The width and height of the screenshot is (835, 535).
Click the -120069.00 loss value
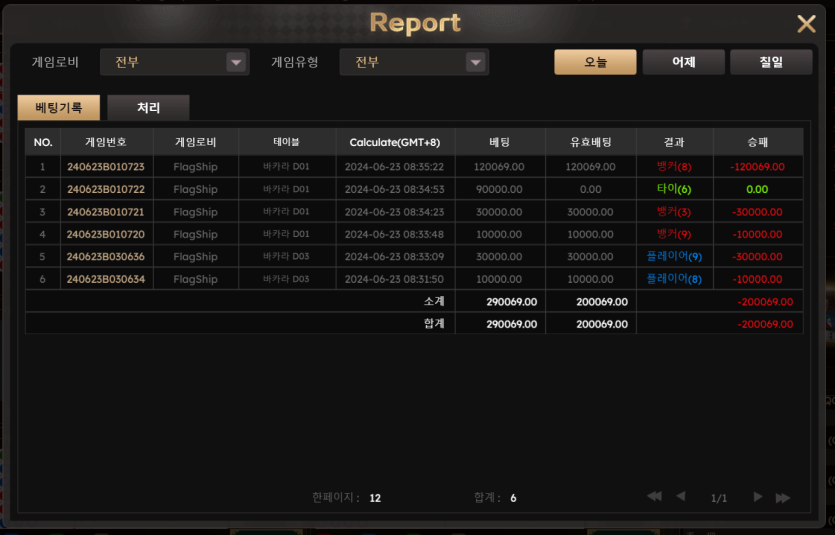click(x=758, y=167)
